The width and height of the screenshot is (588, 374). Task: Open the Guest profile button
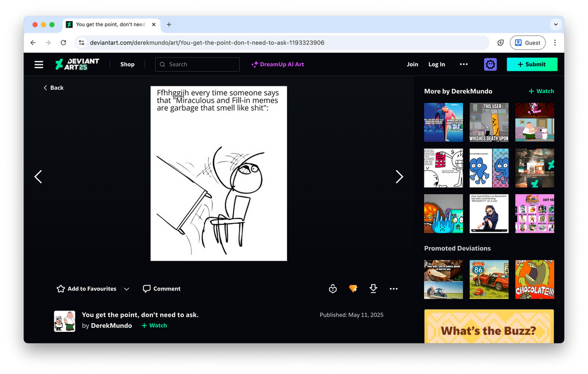coord(528,43)
